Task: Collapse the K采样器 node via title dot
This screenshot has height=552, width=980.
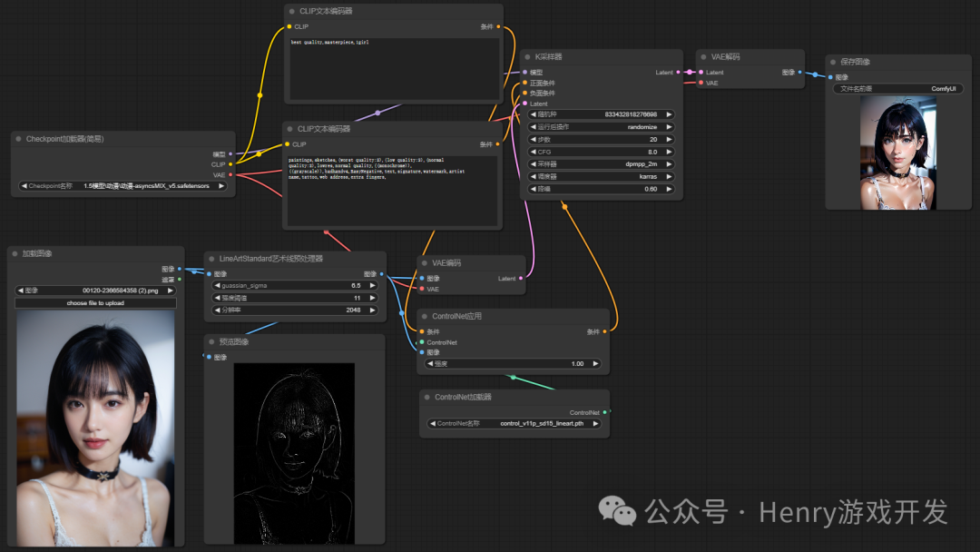Action: coord(527,57)
